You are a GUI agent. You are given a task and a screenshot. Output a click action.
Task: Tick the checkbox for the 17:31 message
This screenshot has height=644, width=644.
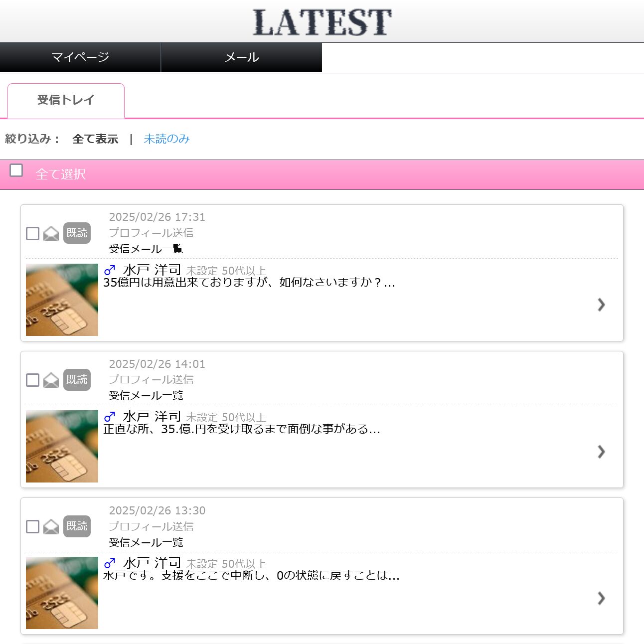pos(32,233)
